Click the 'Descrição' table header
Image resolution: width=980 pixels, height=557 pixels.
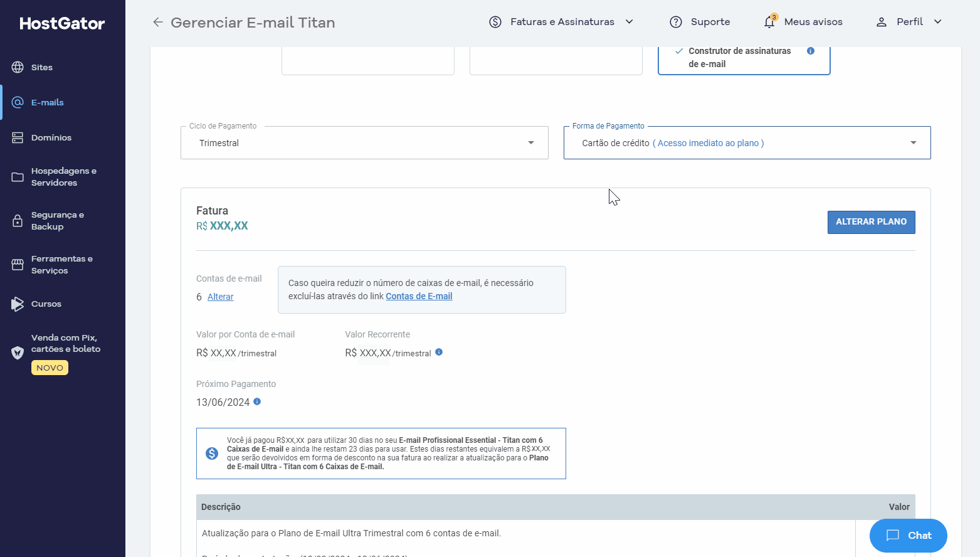tap(221, 507)
